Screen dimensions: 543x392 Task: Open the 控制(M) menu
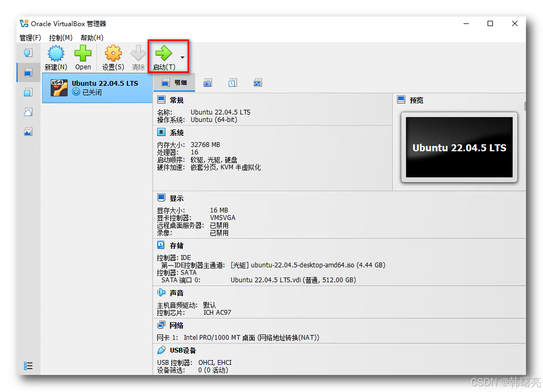[x=61, y=38]
